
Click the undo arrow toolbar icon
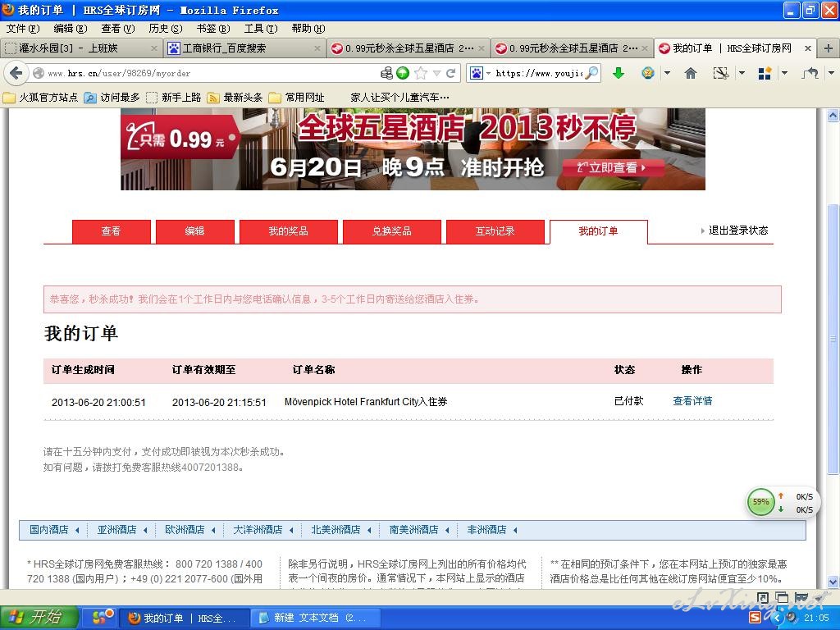click(810, 73)
